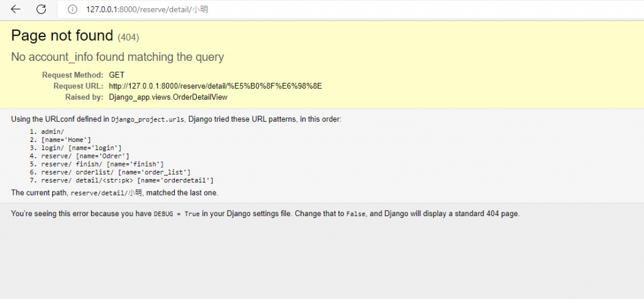Click the (404) status code text
644x299 pixels.
(x=128, y=37)
